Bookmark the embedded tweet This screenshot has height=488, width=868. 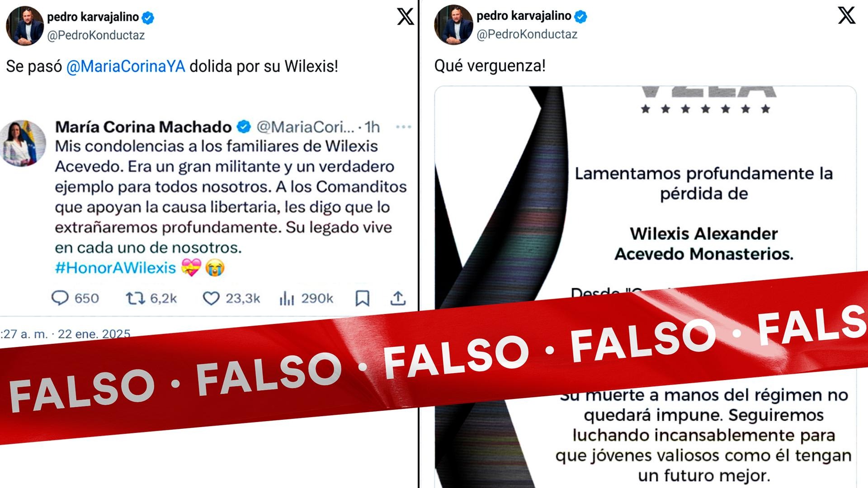pyautogui.click(x=363, y=298)
